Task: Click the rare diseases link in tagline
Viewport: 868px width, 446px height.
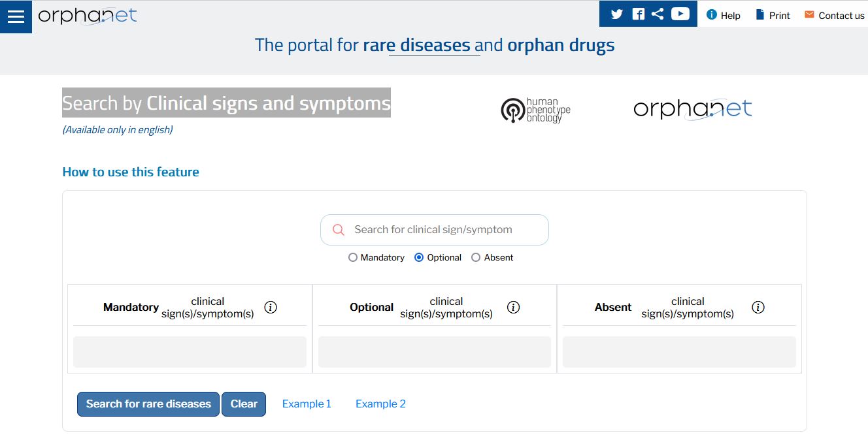Action: 416,45
